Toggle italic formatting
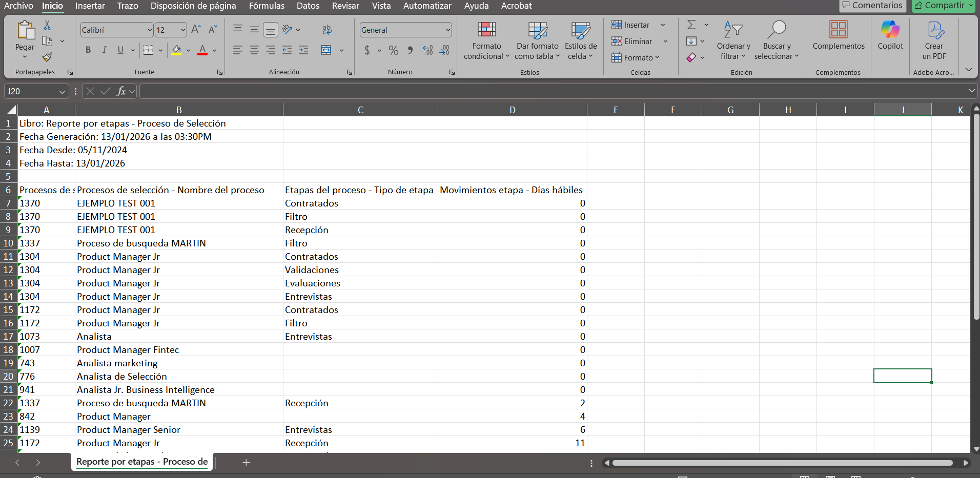Viewport: 980px width, 478px height. (x=105, y=50)
